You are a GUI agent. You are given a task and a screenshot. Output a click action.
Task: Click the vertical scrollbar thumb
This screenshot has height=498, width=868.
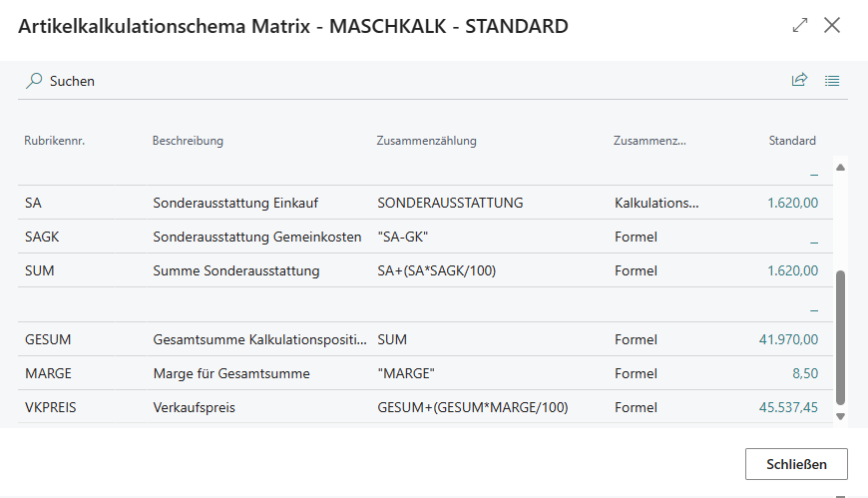point(840,338)
